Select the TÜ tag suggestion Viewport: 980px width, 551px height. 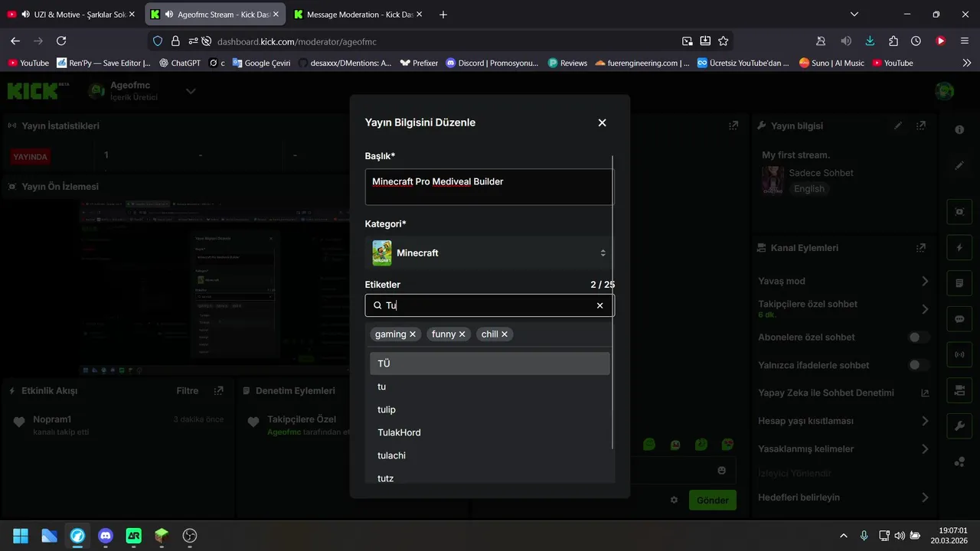(x=490, y=364)
